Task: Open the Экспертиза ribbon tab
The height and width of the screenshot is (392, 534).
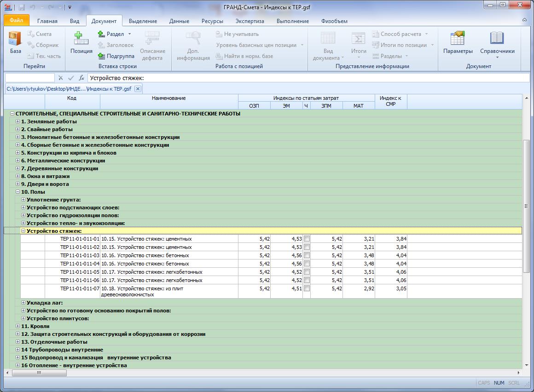Action: (x=250, y=21)
